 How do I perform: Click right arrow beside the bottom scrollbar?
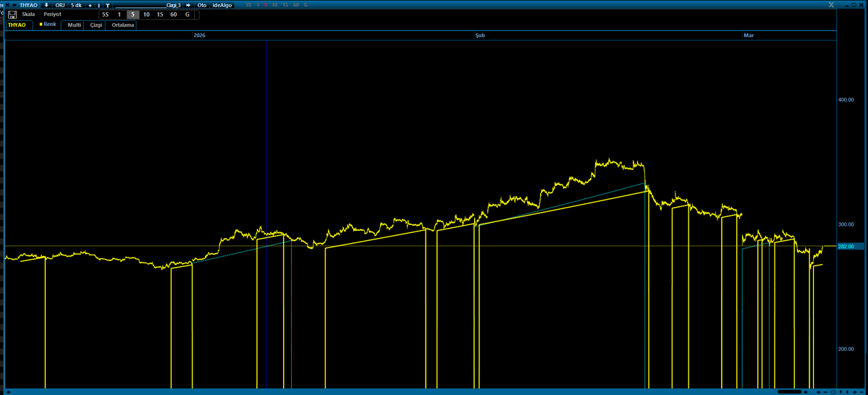coord(806,391)
